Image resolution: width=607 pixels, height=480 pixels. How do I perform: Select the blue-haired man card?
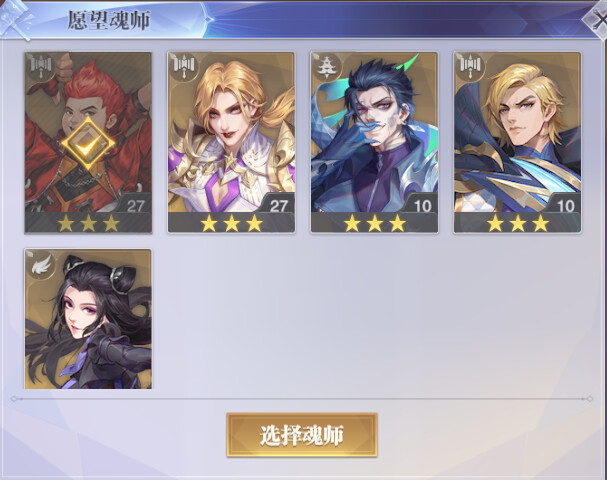[374, 143]
